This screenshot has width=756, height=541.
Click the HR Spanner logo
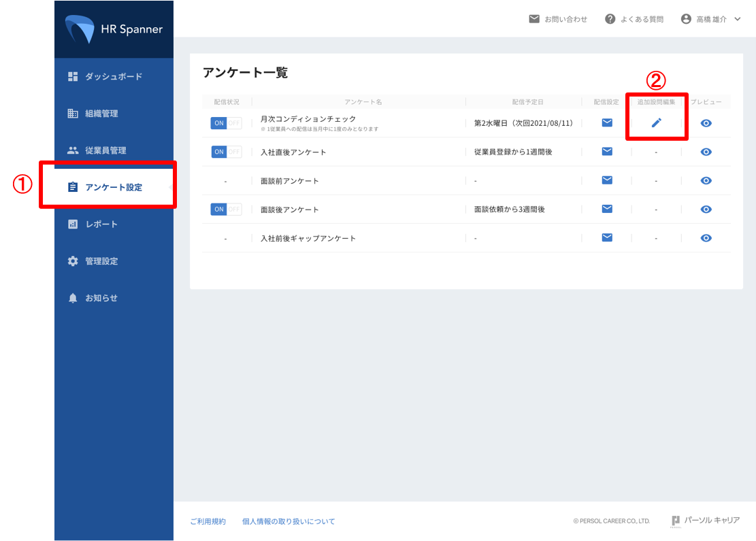pos(114,29)
